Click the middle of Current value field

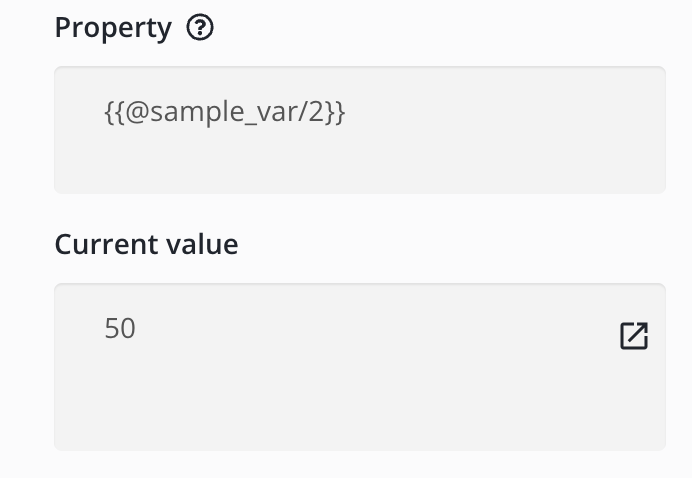[x=360, y=366]
